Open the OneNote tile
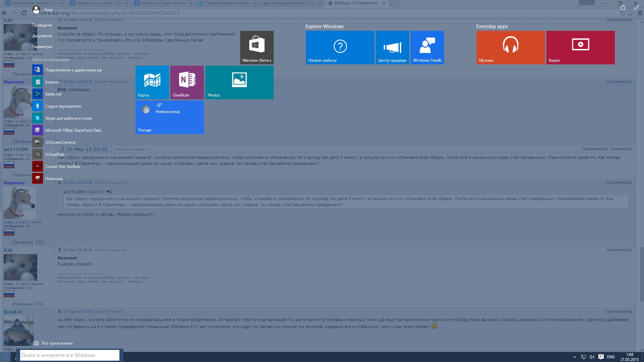 187,82
